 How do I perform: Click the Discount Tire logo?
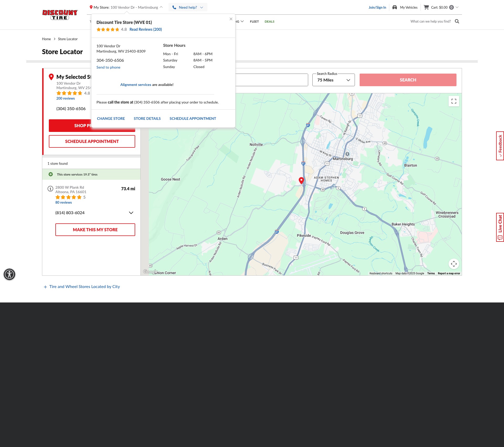point(60,15)
